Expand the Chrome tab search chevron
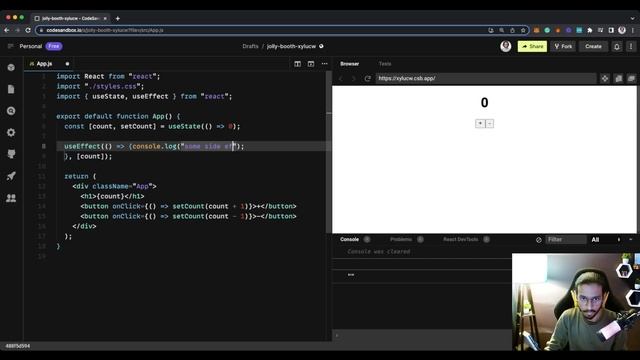The image size is (640, 360). (x=633, y=18)
